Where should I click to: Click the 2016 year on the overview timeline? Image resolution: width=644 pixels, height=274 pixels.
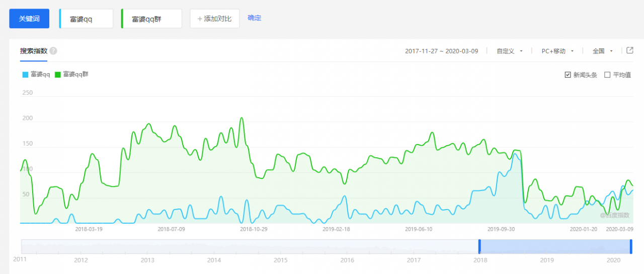[x=347, y=260]
